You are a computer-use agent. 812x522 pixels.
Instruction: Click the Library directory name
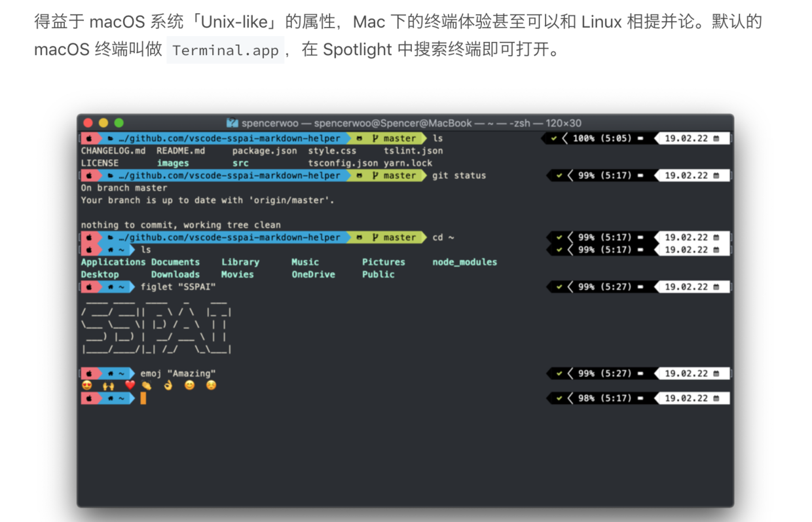pos(240,262)
